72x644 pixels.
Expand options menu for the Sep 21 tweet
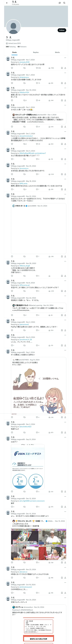click(x=65, y=437)
